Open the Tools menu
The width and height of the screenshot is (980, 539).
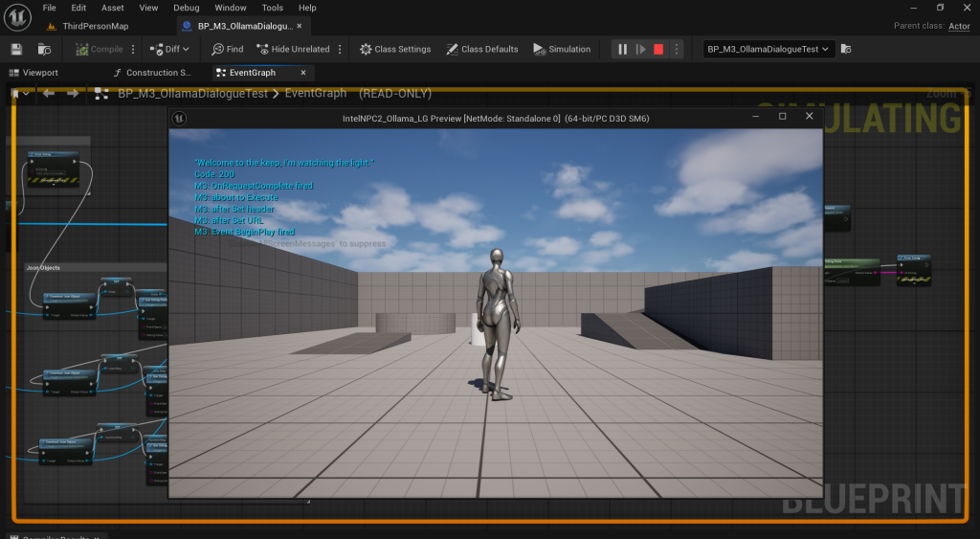tap(273, 8)
